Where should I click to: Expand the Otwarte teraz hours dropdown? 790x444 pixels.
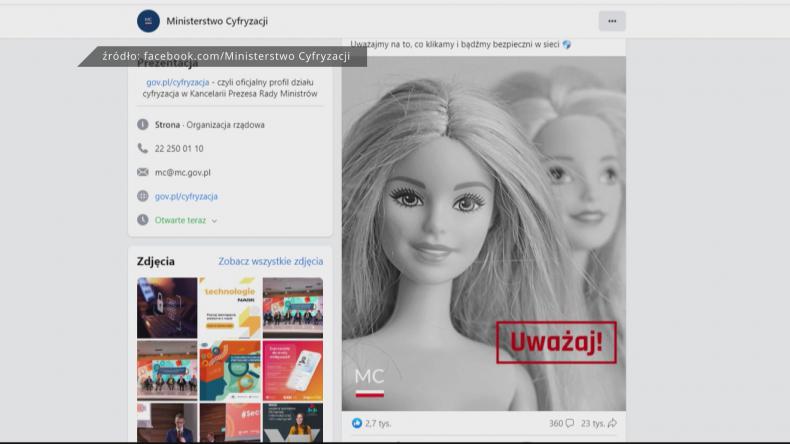pos(214,221)
